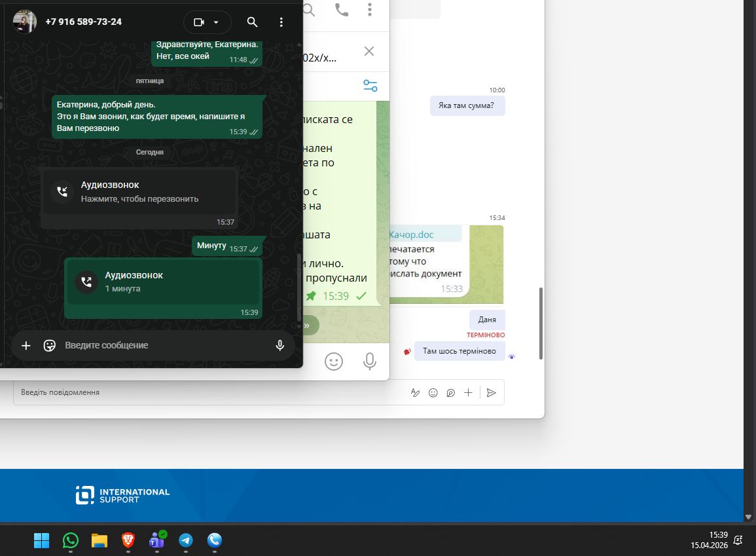The height and width of the screenshot is (556, 756).
Task: Open Telegram filter settings sliders icon
Action: 370,86
